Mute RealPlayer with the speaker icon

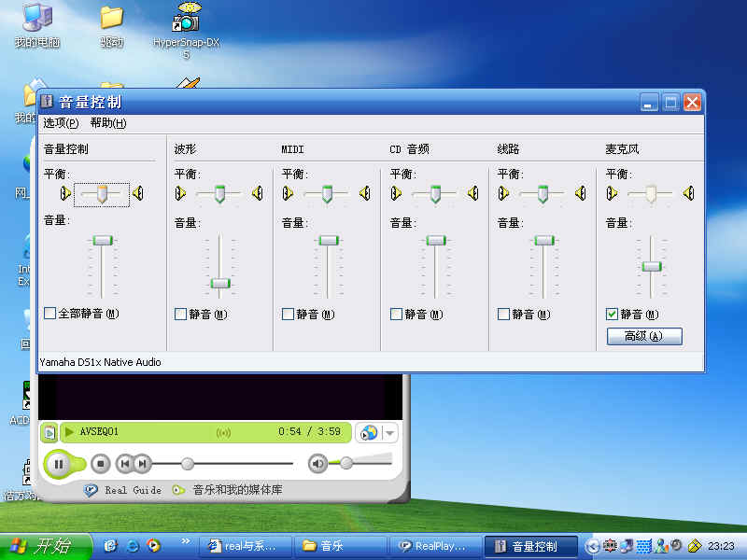pyautogui.click(x=317, y=463)
